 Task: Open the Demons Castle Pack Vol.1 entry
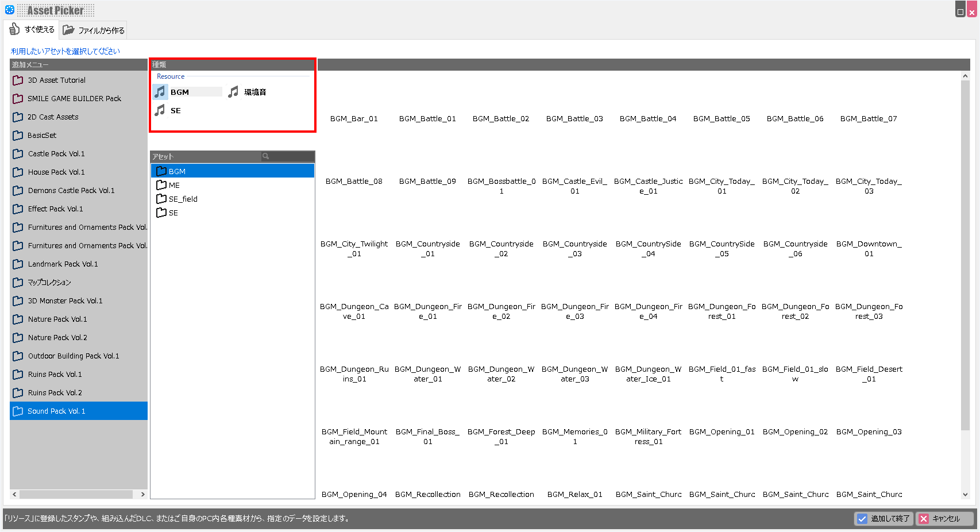click(x=71, y=191)
